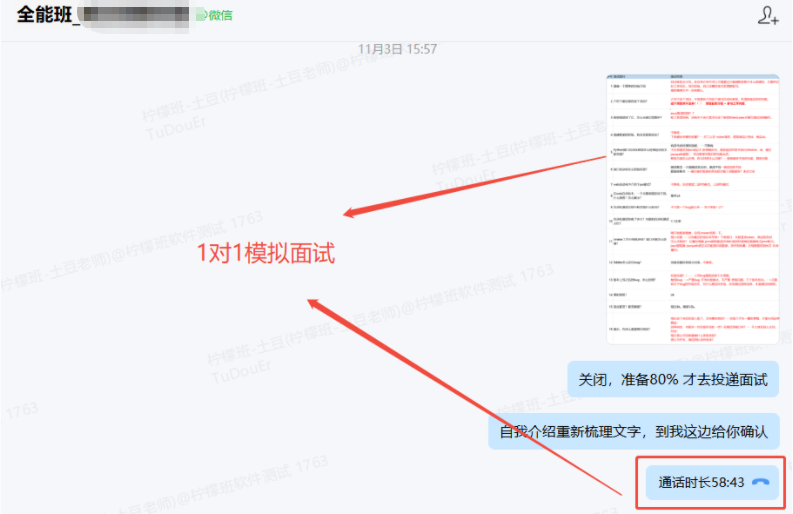The image size is (793, 514).
Task: Click the red 1对1模拟面试 annotation text
Action: (x=264, y=254)
